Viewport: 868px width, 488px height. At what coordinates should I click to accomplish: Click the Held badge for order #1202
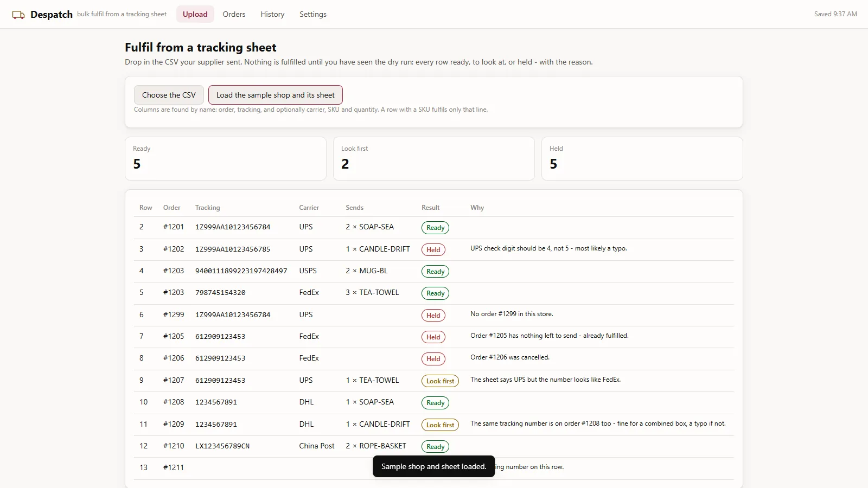click(433, 250)
